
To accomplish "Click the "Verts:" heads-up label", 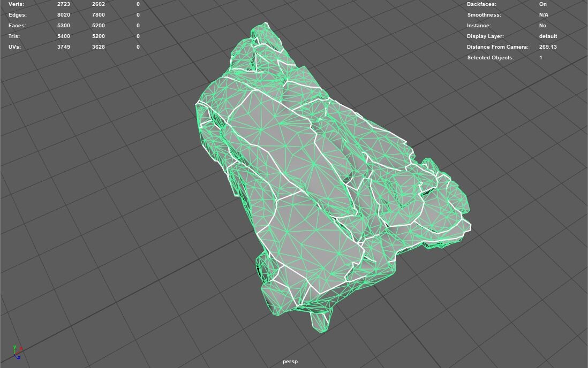I will 16,4.
